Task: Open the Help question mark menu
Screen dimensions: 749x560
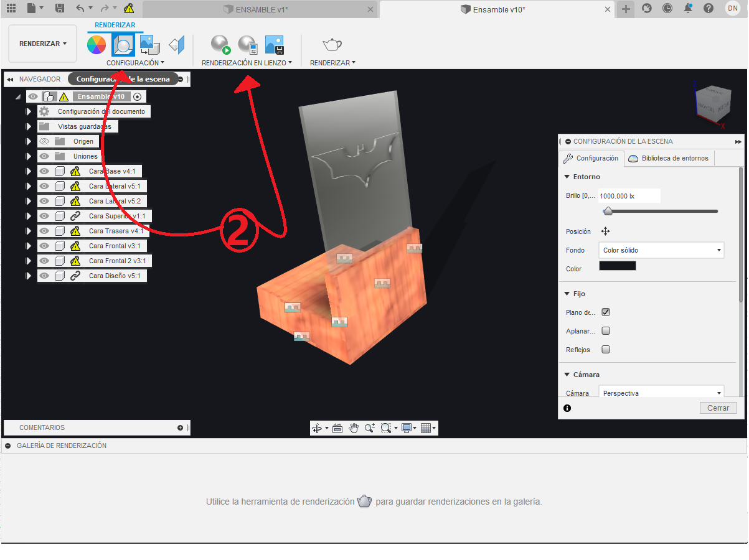Action: pyautogui.click(x=709, y=8)
